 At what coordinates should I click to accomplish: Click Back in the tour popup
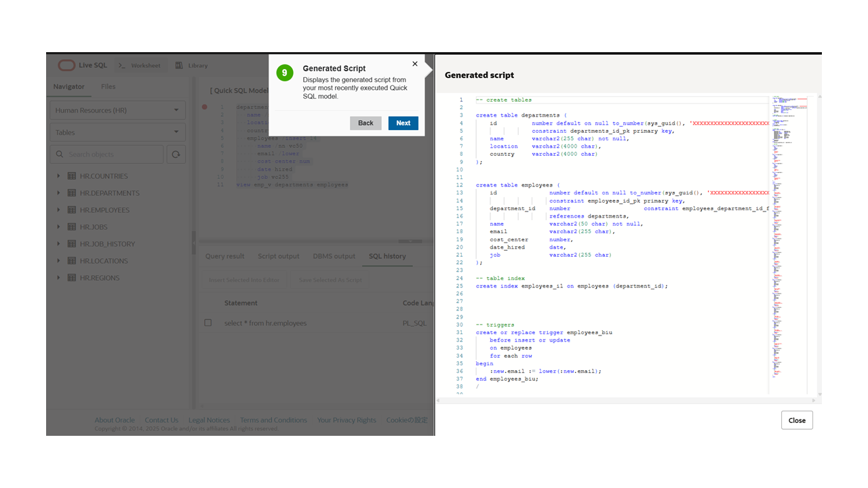366,123
